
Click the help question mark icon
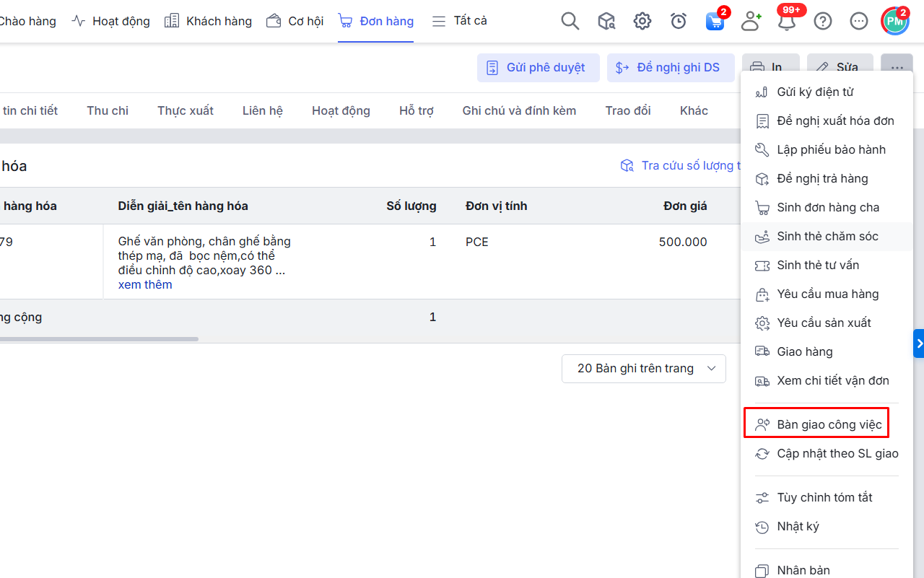(x=823, y=22)
